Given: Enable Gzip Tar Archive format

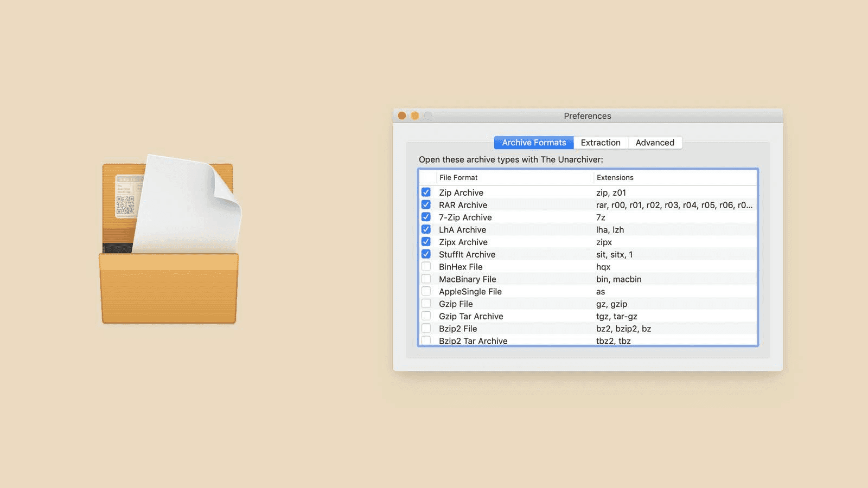Looking at the screenshot, I should [x=426, y=316].
